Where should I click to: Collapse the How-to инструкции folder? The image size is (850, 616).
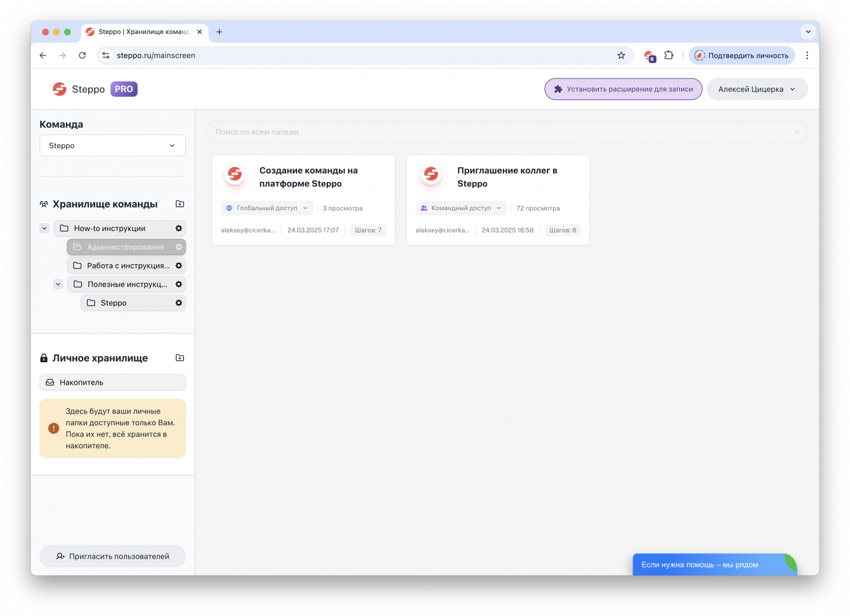click(x=45, y=228)
